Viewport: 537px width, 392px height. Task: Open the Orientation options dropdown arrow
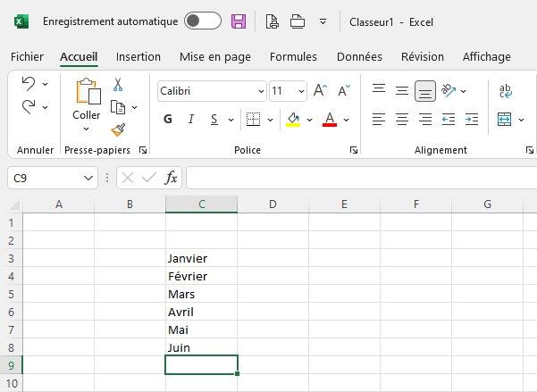tap(463, 91)
